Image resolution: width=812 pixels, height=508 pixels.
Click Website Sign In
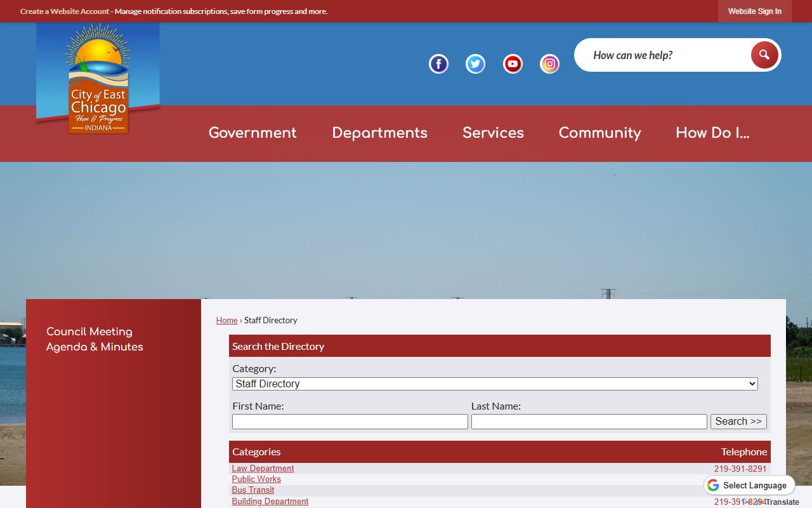pyautogui.click(x=755, y=11)
